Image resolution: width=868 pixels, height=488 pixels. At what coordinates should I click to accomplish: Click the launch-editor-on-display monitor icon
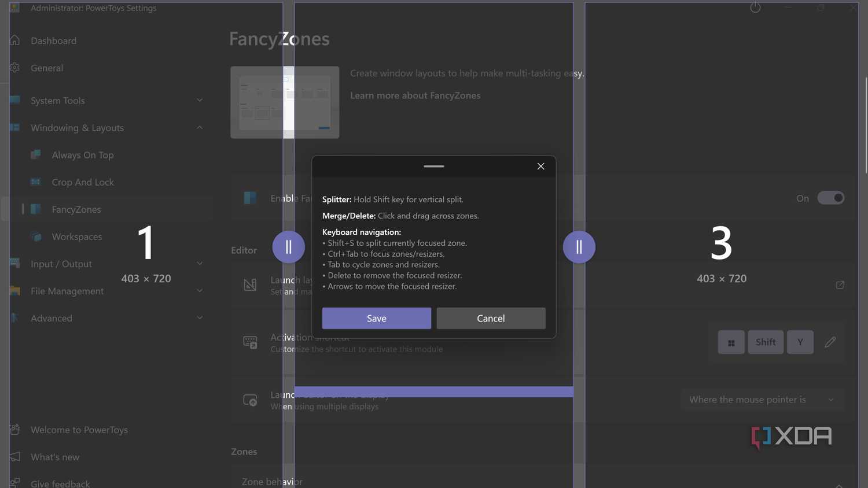(x=250, y=400)
